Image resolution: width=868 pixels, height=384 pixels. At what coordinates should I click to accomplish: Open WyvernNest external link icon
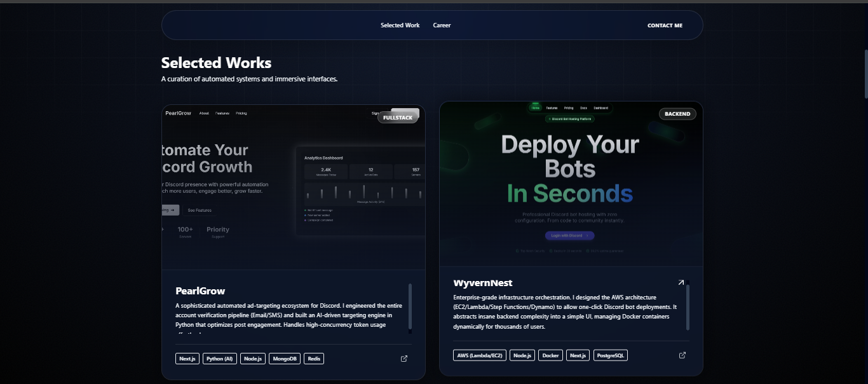(682, 355)
